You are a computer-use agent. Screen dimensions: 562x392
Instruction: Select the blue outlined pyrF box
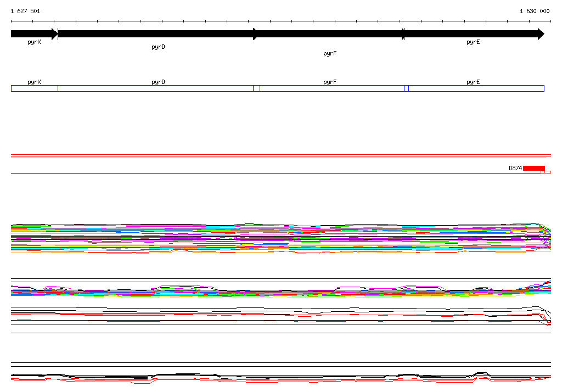tap(332, 88)
